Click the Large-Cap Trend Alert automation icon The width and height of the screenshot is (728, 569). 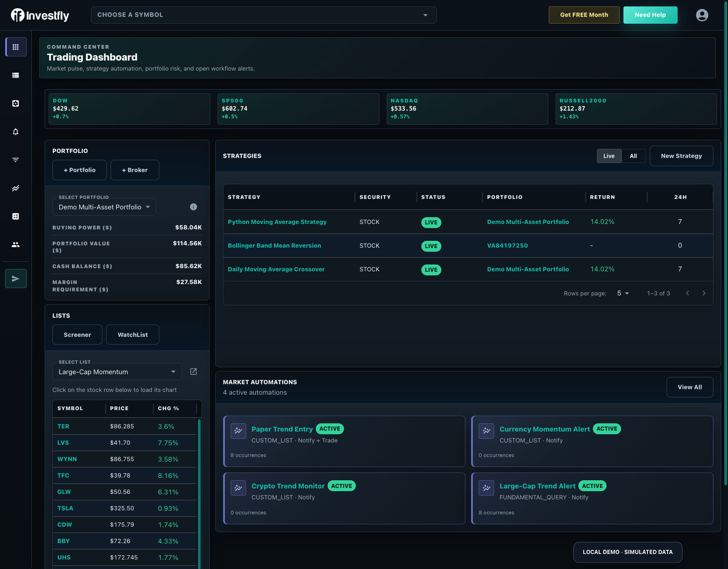486,488
